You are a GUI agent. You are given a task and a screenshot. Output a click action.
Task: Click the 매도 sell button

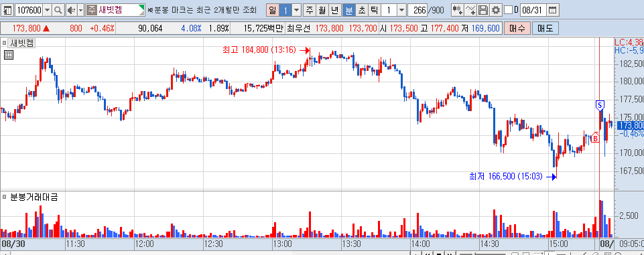click(545, 29)
